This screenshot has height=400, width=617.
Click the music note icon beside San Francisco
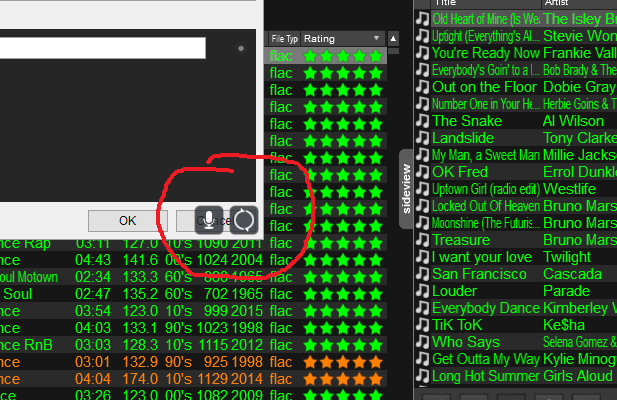423,274
